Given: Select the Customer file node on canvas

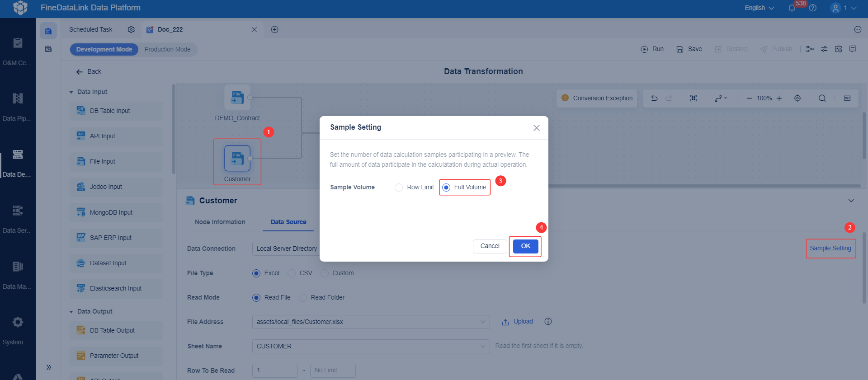Looking at the screenshot, I should tap(237, 158).
